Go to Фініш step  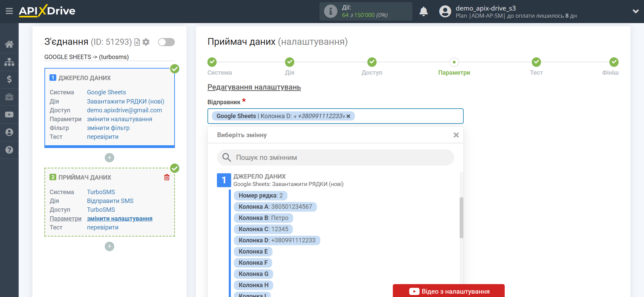point(614,62)
